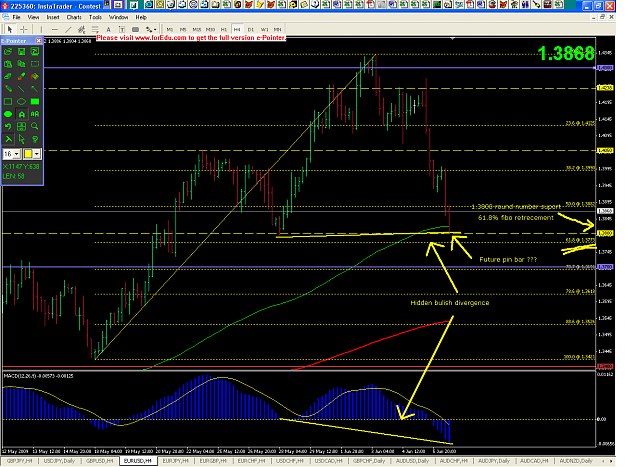Switch chart to H1 timeframe
Viewport: 625px width, 467px height.
224,29
